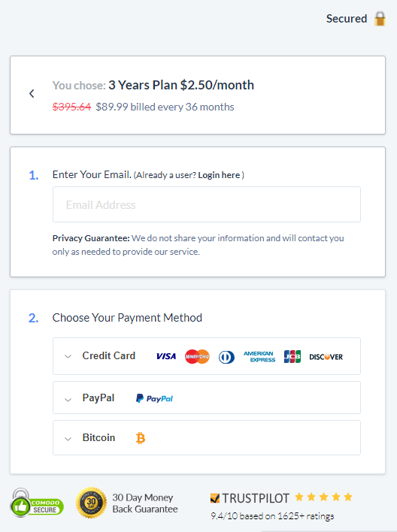Expand the Credit Card chevron

pyautogui.click(x=68, y=357)
